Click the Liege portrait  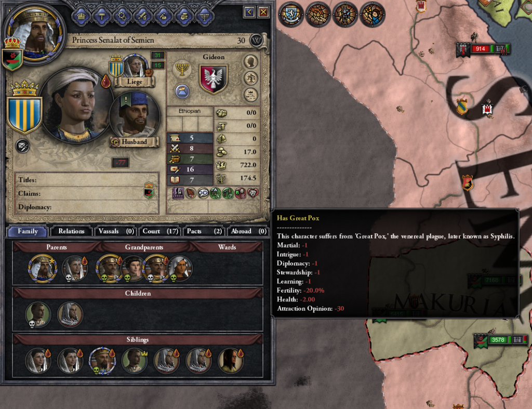click(x=136, y=66)
